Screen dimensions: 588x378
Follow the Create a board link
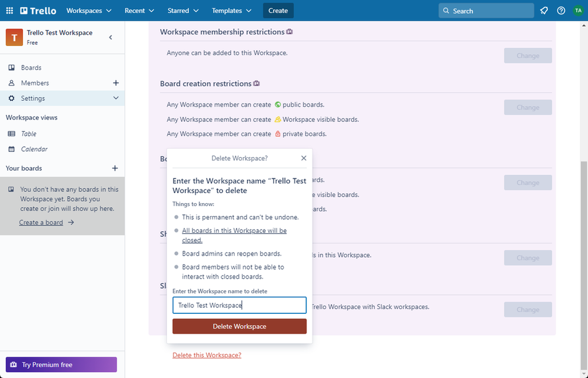(41, 223)
